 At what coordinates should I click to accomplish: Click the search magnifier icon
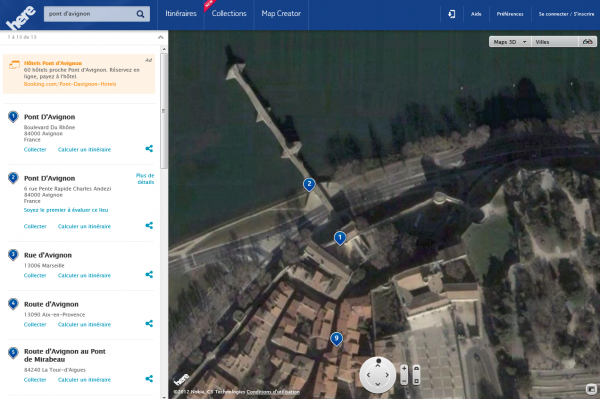tap(140, 14)
